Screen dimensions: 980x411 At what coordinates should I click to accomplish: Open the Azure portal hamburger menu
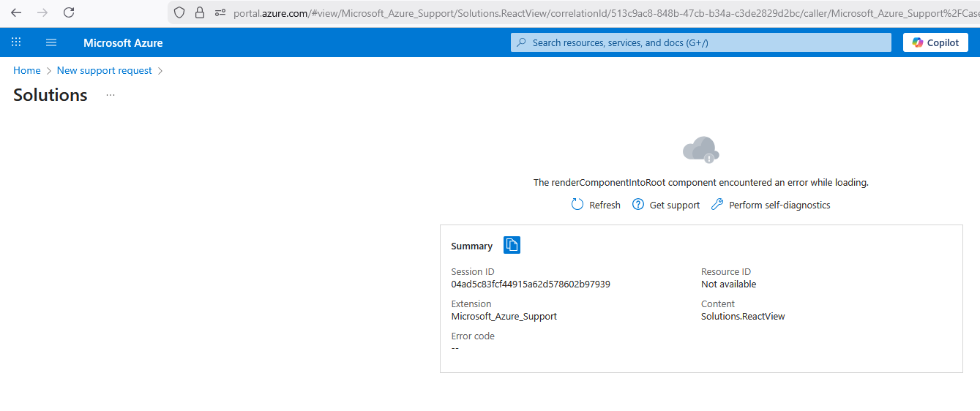tap(51, 42)
